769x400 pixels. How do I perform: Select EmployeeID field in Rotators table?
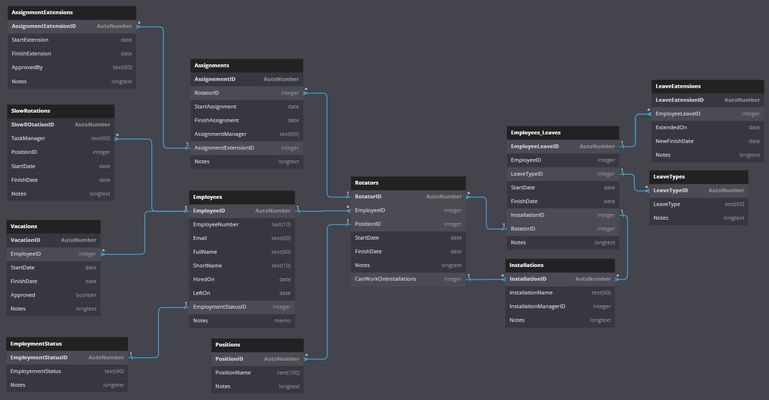click(x=408, y=210)
